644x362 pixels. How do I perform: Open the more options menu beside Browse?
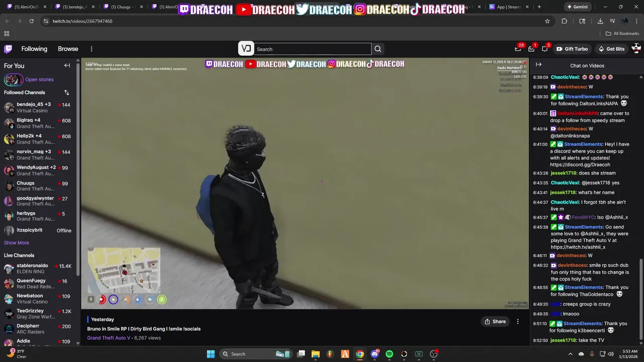(92, 49)
